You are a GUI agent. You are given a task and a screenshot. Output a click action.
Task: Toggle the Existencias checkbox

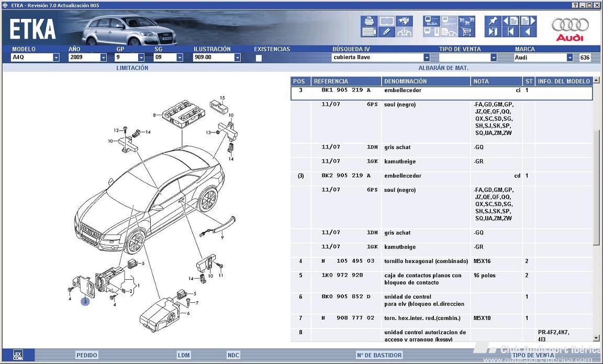pos(259,58)
